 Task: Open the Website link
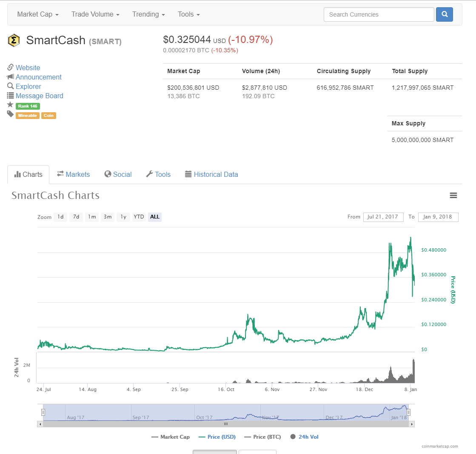point(28,68)
